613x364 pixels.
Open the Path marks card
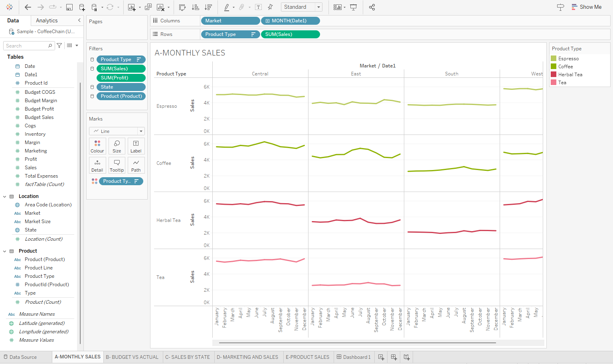tap(136, 165)
